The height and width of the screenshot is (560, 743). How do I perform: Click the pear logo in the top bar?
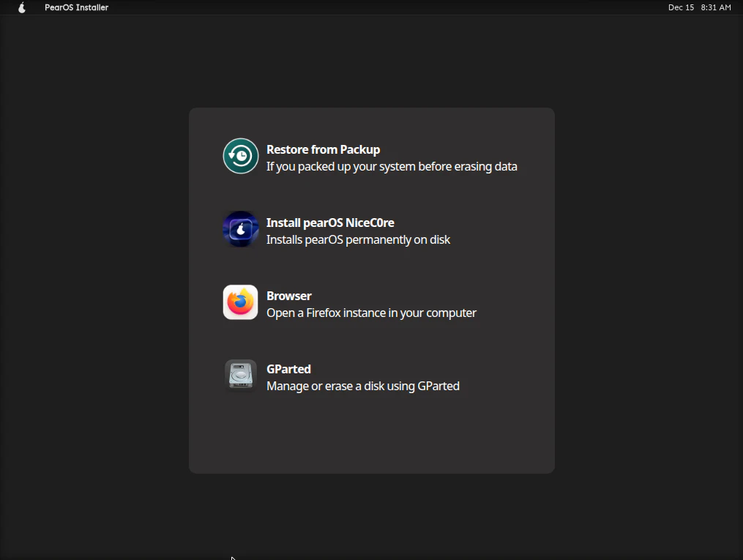click(22, 7)
